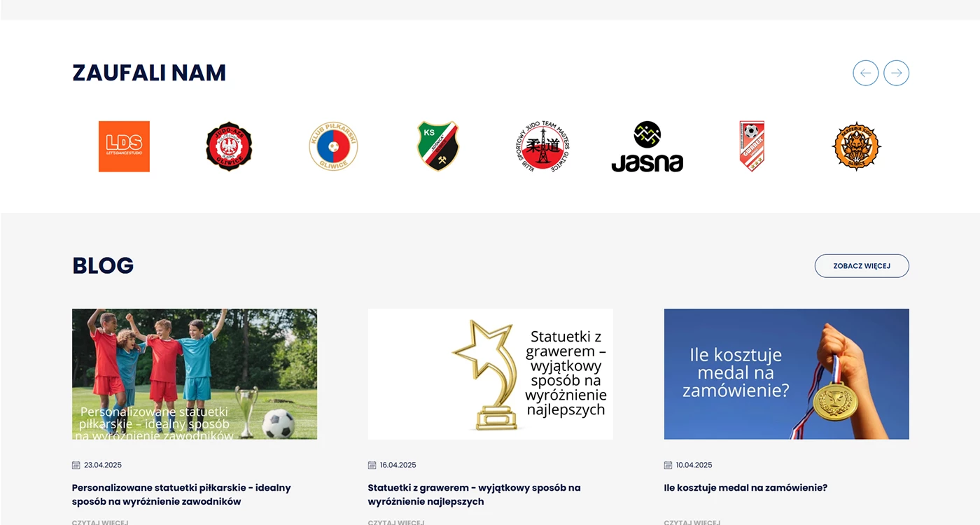This screenshot has width=980, height=525.
Task: Open the golden star trophy blog thumbnail
Action: pyautogui.click(x=491, y=374)
